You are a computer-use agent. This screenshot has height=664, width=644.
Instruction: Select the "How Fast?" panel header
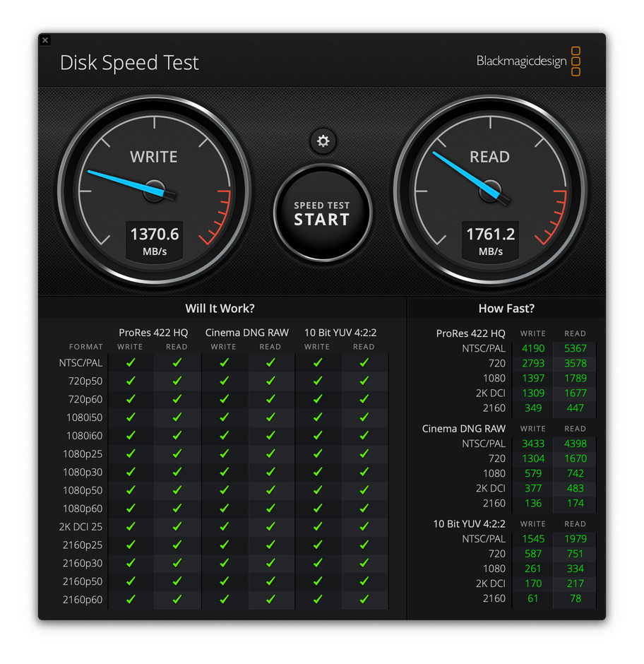(x=506, y=308)
